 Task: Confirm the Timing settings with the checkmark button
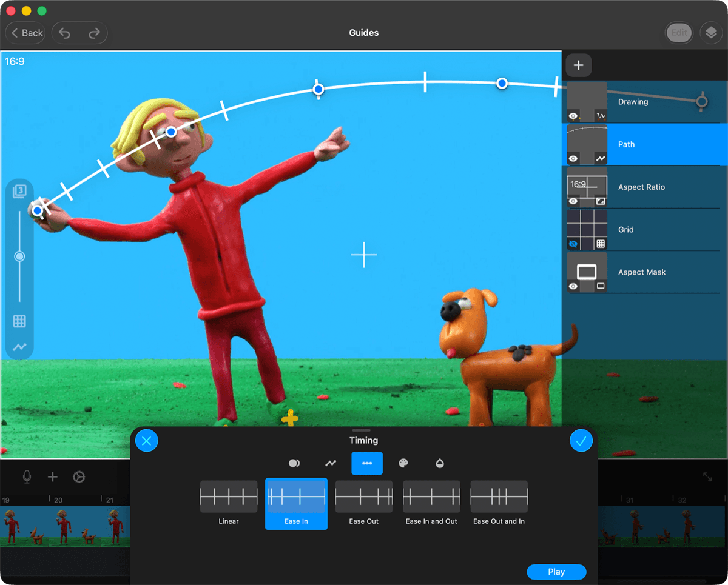click(581, 441)
